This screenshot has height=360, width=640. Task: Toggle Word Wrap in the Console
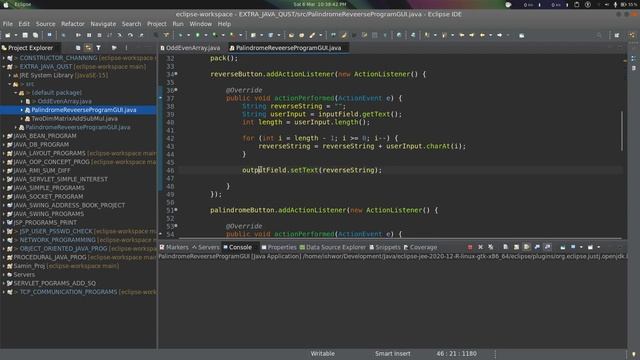point(527,247)
